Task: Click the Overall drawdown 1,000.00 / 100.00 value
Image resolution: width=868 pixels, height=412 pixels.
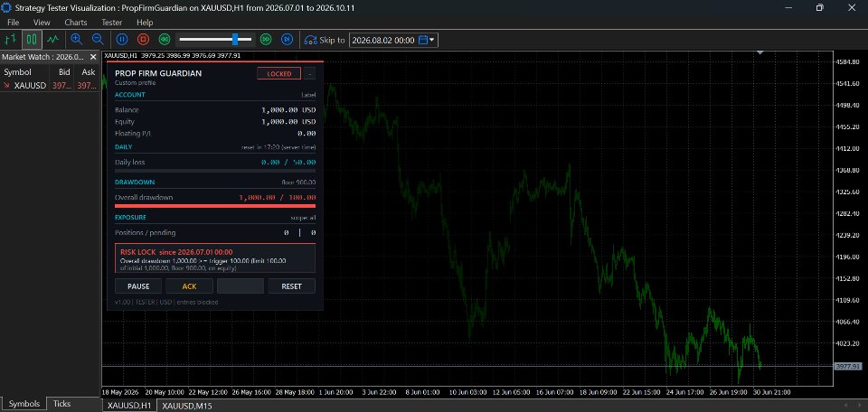Action: click(278, 198)
